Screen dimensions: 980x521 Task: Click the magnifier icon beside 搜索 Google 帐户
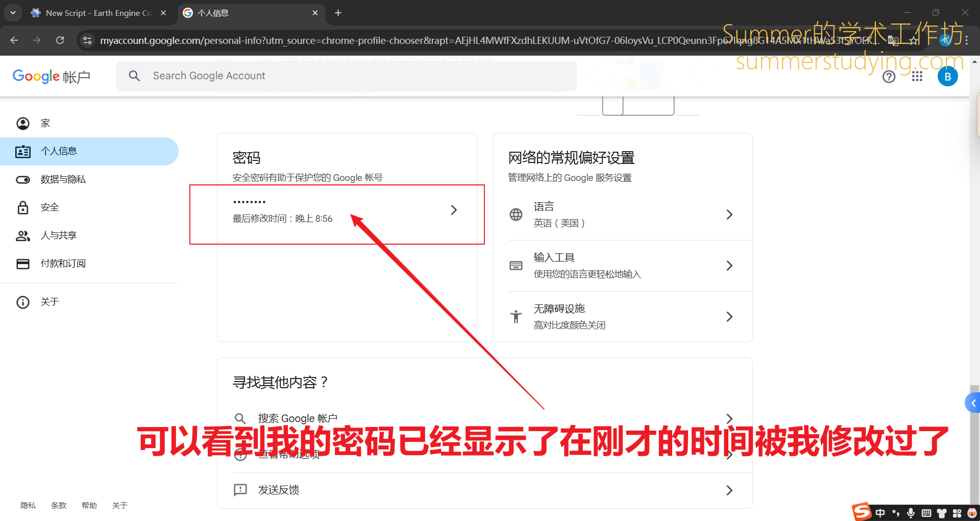240,419
